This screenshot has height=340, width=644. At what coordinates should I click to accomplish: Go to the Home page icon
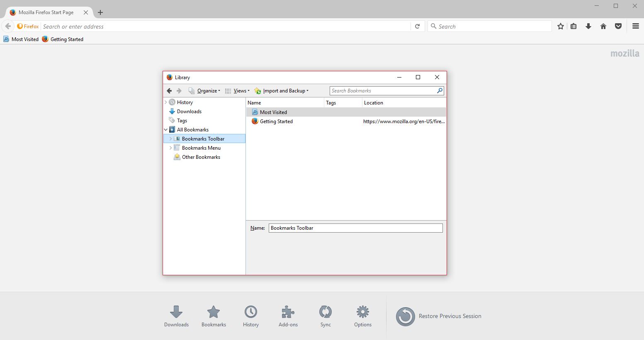603,26
